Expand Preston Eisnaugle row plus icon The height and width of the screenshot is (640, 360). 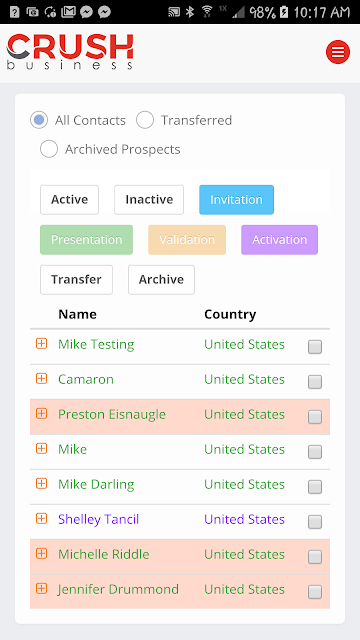(41, 413)
